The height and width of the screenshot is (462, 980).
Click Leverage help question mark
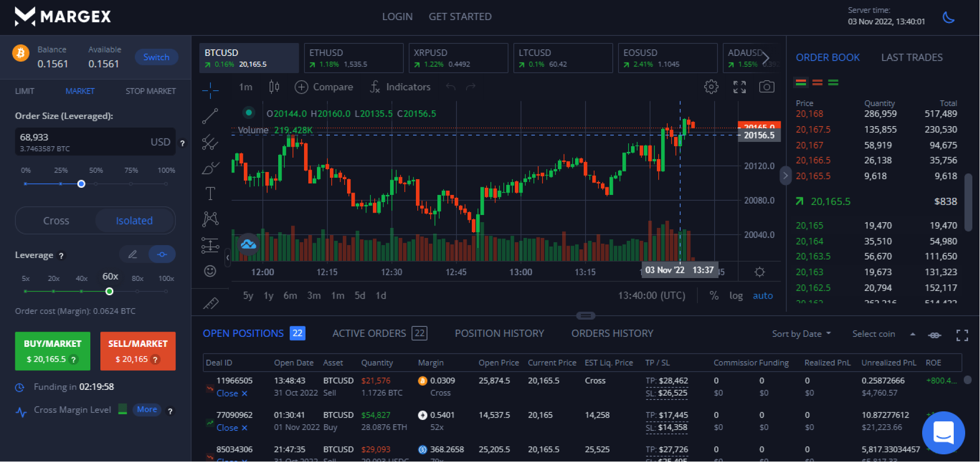point(61,256)
